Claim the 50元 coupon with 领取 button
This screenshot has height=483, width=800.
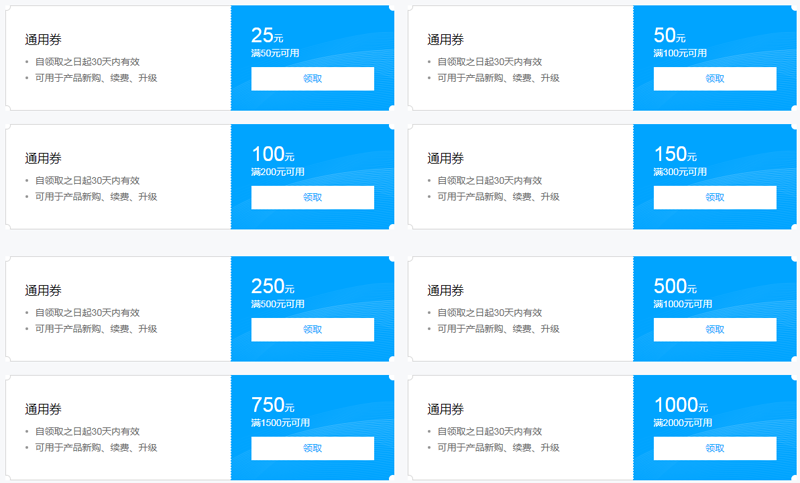tap(715, 79)
